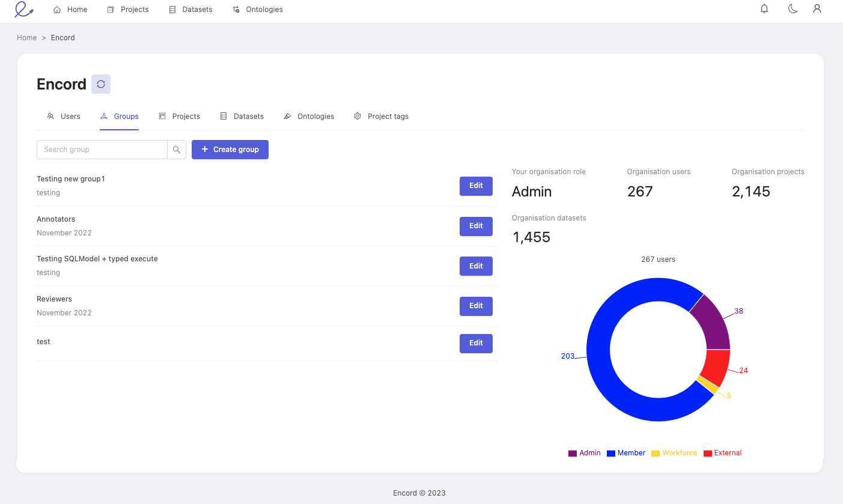The image size is (843, 504).
Task: Open Ontologies in top navigation
Action: click(258, 10)
